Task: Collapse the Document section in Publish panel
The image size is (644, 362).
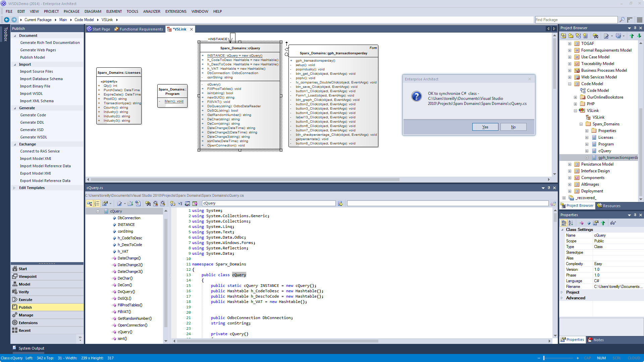Action: tap(15, 36)
